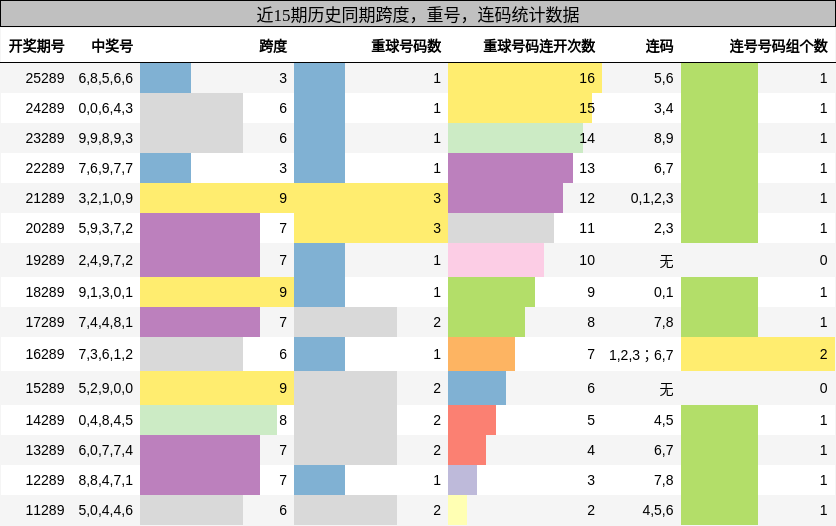
Task: Click the 连码 column header
Action: pyautogui.click(x=660, y=46)
